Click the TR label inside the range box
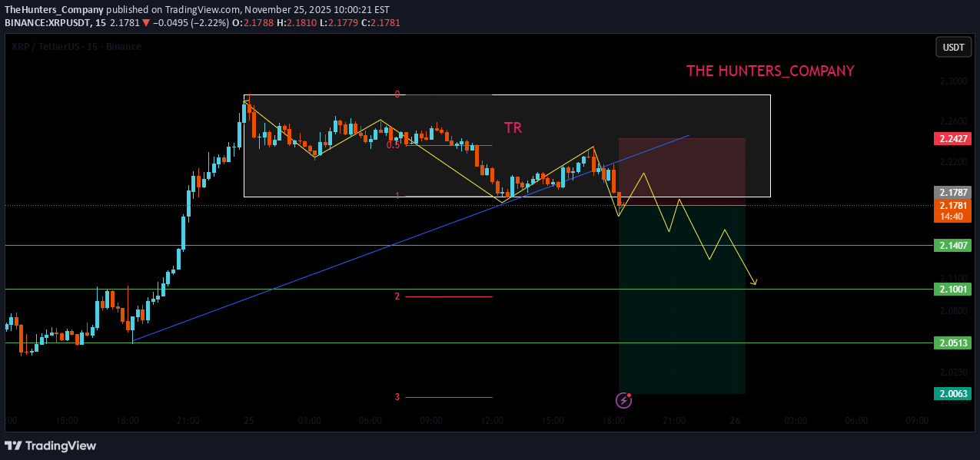This screenshot has width=980, height=460. pos(513,127)
